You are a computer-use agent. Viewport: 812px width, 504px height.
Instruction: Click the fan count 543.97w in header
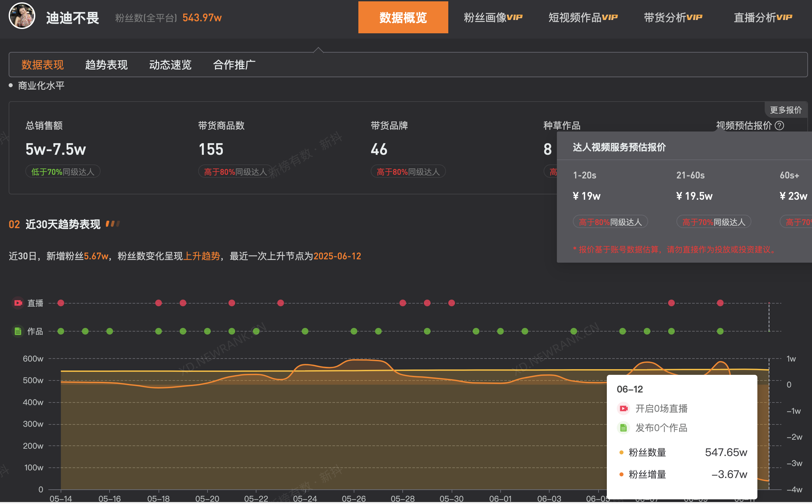[x=202, y=18]
